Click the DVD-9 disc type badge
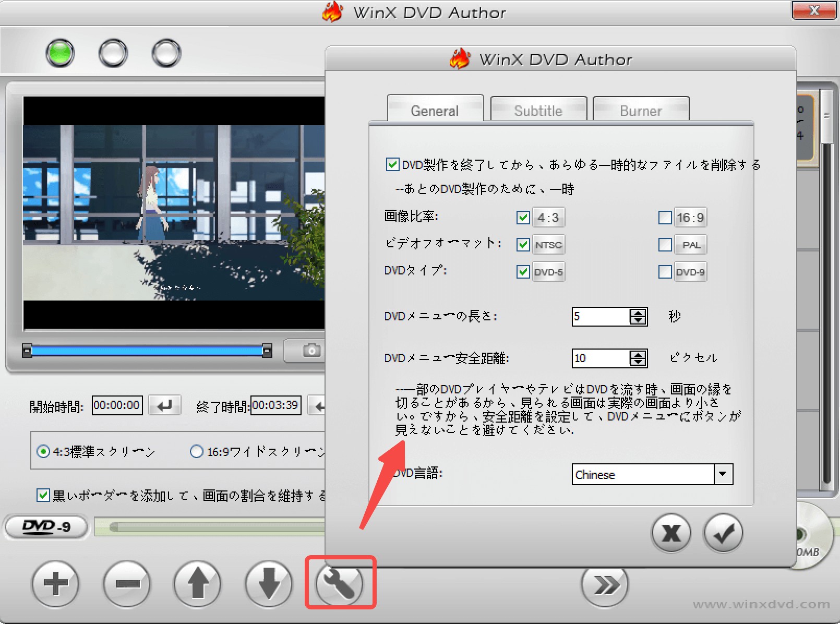The image size is (840, 624). [46, 526]
